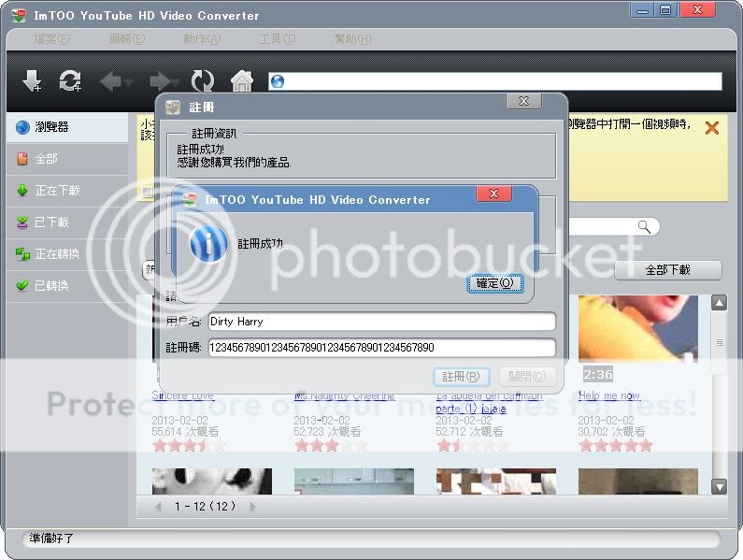This screenshot has width=743, height=560.
Task: Click the 用戶名 field containing Dirty Harry
Action: [381, 322]
